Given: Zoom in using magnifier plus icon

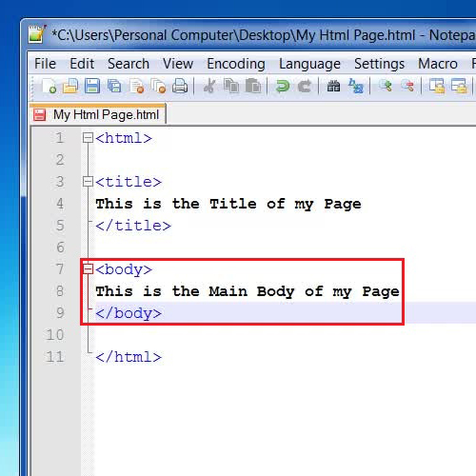Looking at the screenshot, I should click(386, 86).
